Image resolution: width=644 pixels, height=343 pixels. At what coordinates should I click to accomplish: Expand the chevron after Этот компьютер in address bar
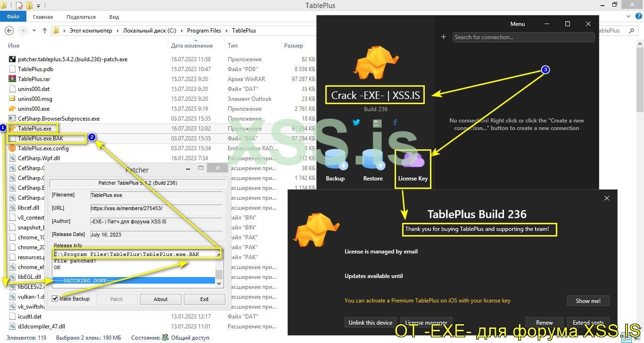pos(117,31)
